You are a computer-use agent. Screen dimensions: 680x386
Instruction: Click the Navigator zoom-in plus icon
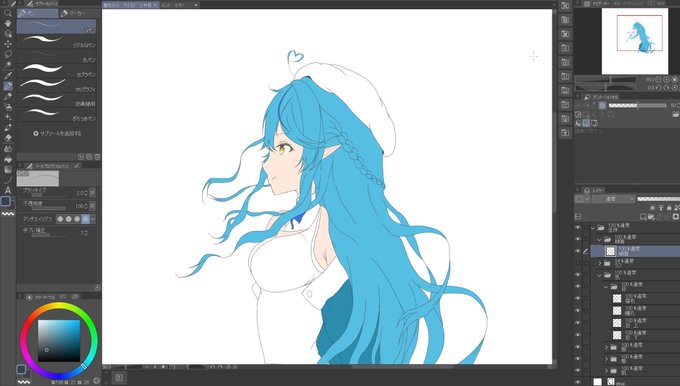pos(667,80)
